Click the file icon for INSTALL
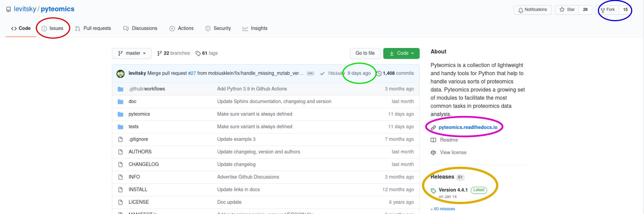644x214 pixels. pos(120,190)
